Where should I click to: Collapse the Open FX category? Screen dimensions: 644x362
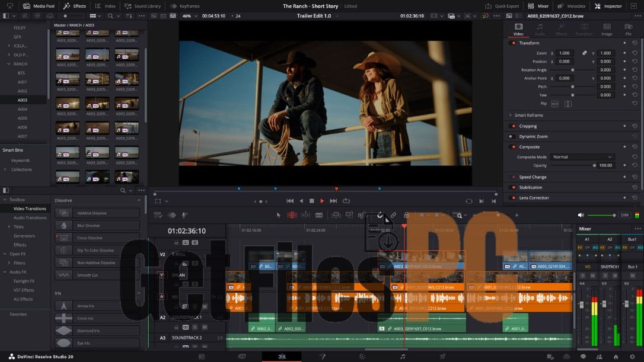coord(5,254)
